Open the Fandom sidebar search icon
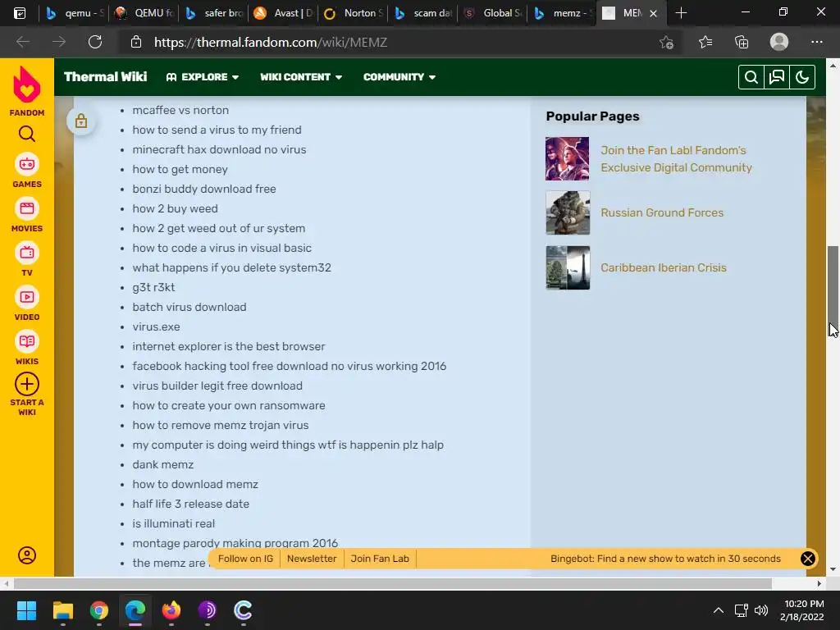Image resolution: width=840 pixels, height=630 pixels. click(27, 134)
